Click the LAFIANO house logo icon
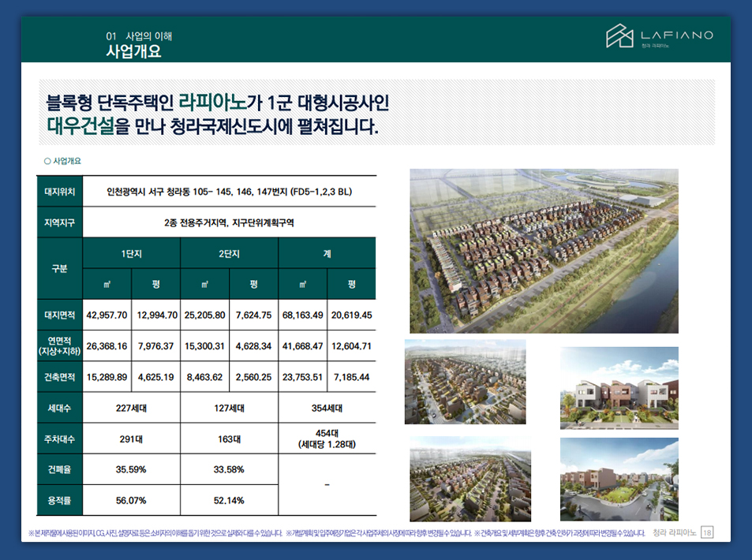 (619, 36)
